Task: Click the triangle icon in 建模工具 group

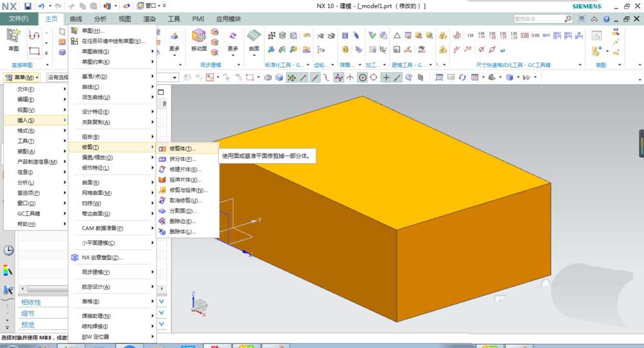Action: (x=397, y=35)
